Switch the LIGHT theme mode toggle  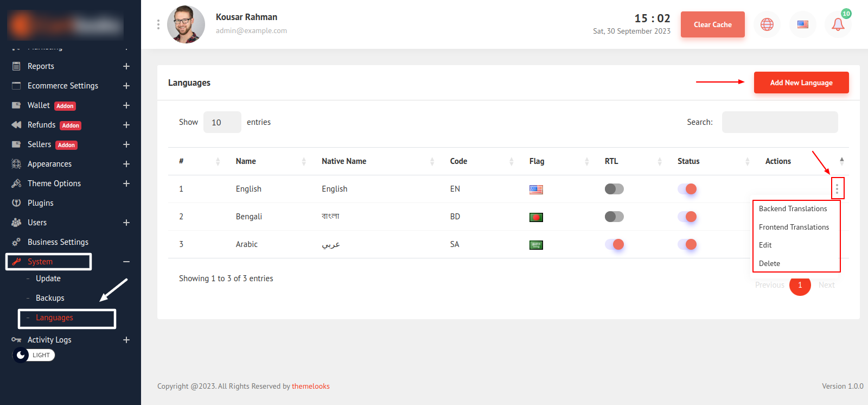point(34,355)
